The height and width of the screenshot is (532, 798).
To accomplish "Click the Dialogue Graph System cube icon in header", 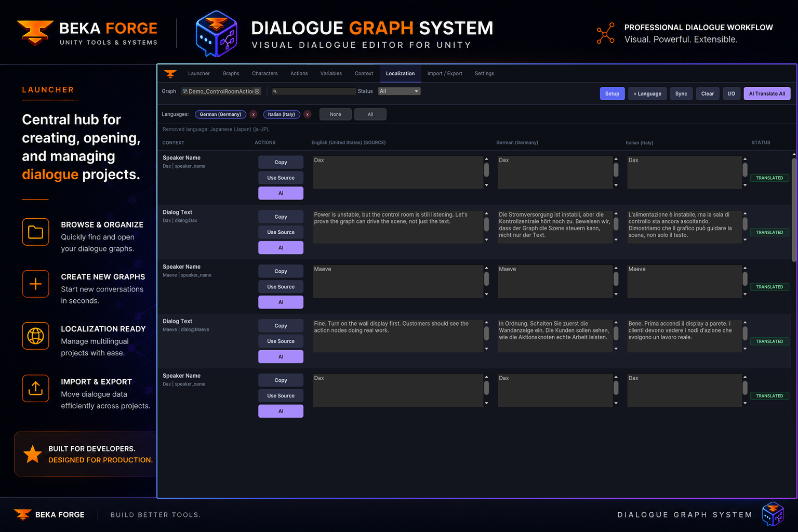I will coord(217,34).
